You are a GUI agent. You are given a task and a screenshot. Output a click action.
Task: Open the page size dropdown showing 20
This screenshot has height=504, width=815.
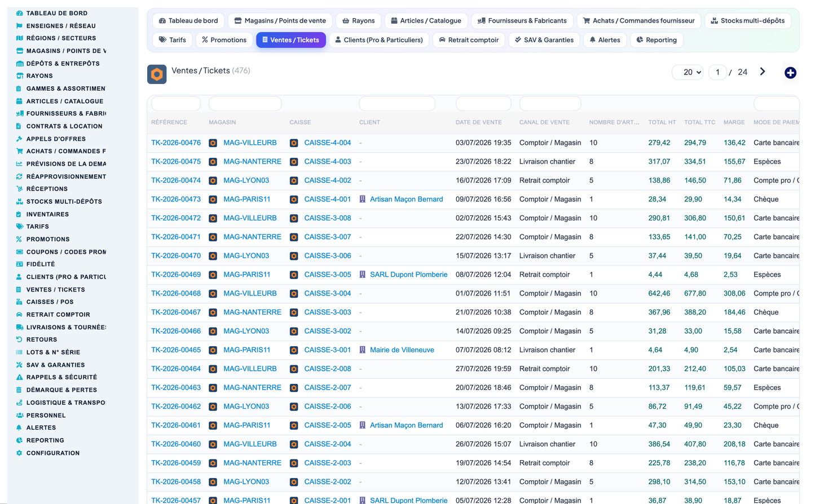click(x=688, y=72)
